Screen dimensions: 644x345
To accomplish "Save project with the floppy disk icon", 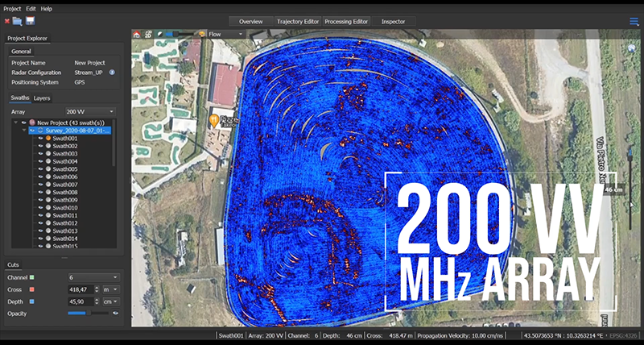I will [x=31, y=21].
